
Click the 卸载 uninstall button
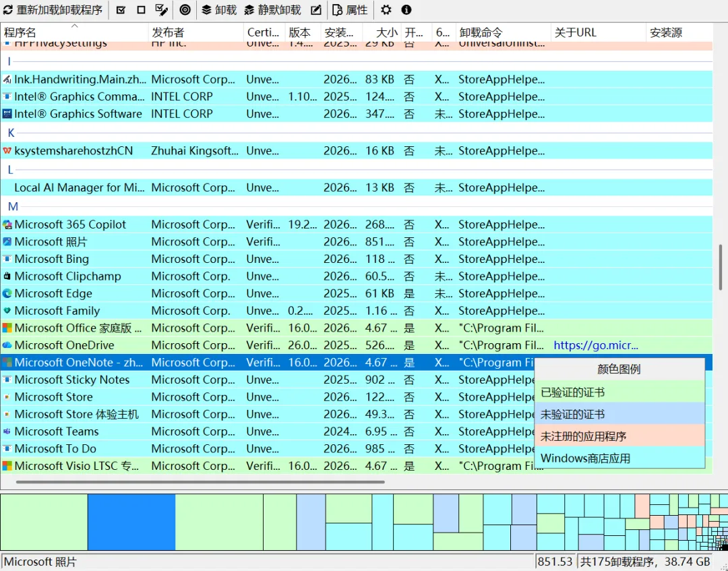pos(219,9)
